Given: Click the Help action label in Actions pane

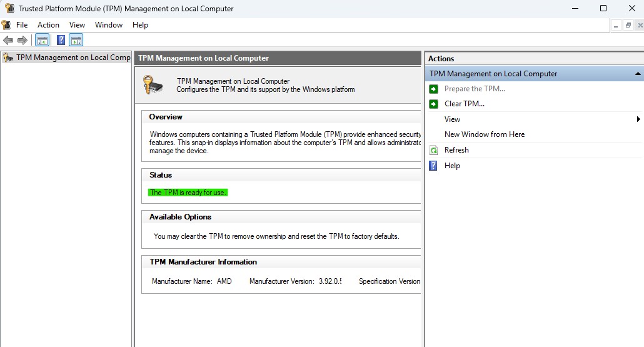Looking at the screenshot, I should (x=452, y=166).
